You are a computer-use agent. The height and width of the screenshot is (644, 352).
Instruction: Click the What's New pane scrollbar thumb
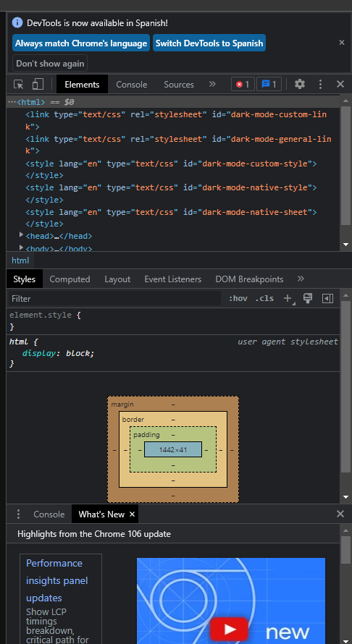click(x=345, y=550)
